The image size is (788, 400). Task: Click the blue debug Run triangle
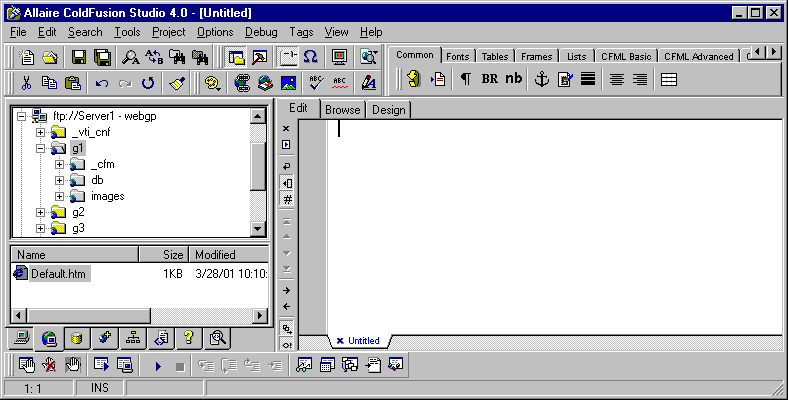tap(158, 366)
